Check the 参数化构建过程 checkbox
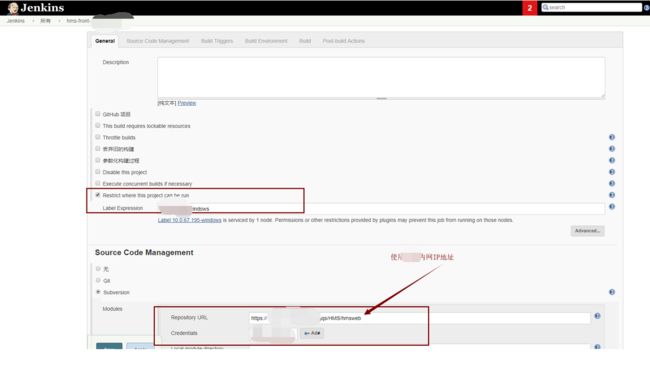Screen dimensions: 650x375 tap(98, 160)
